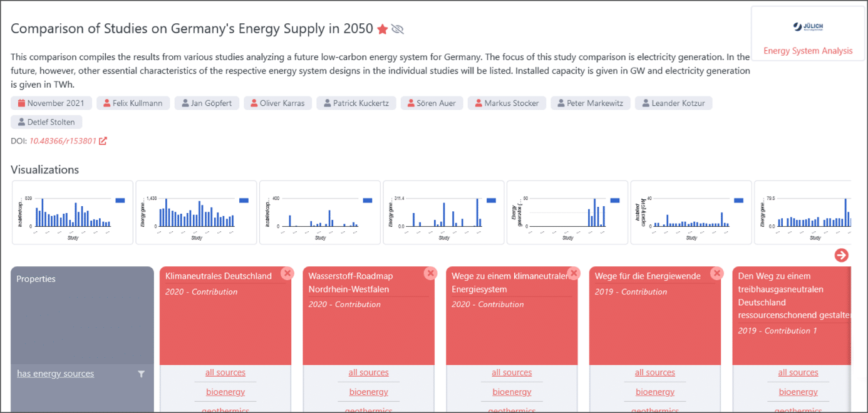
Task: Click the blue legend swatch in second chart
Action: click(244, 200)
